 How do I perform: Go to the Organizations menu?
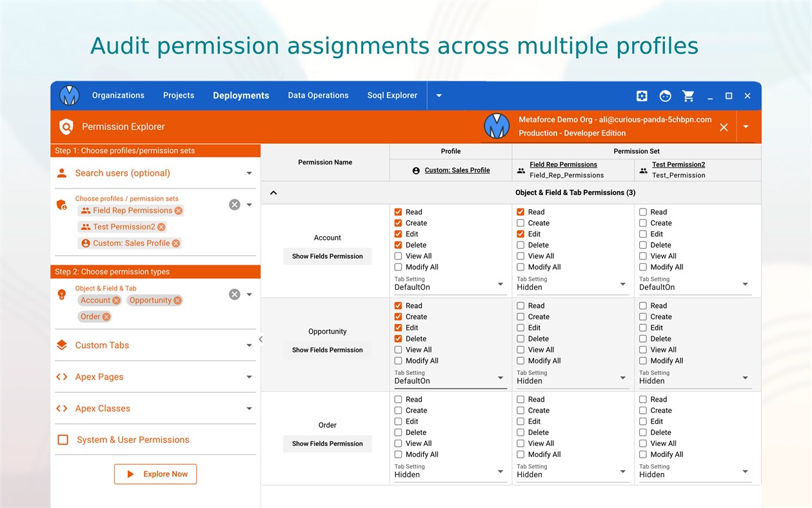pyautogui.click(x=118, y=96)
